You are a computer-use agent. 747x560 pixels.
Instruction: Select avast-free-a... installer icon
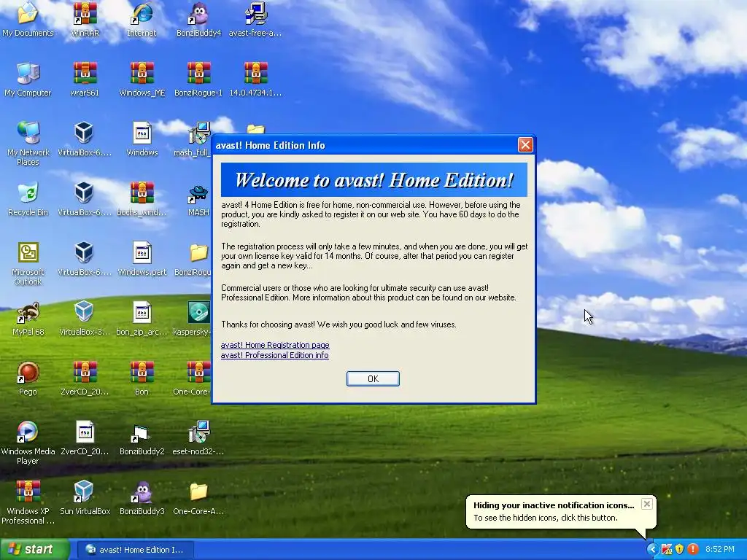(255, 19)
